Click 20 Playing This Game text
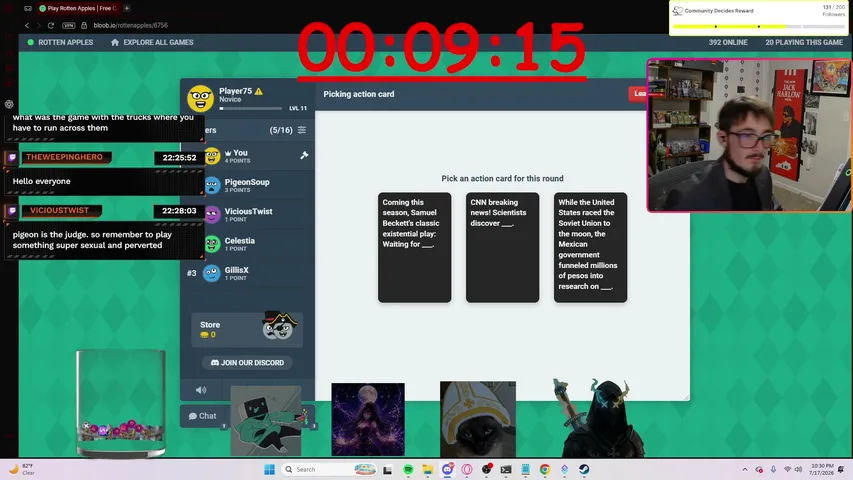Image resolution: width=853 pixels, height=480 pixels. 804,42
